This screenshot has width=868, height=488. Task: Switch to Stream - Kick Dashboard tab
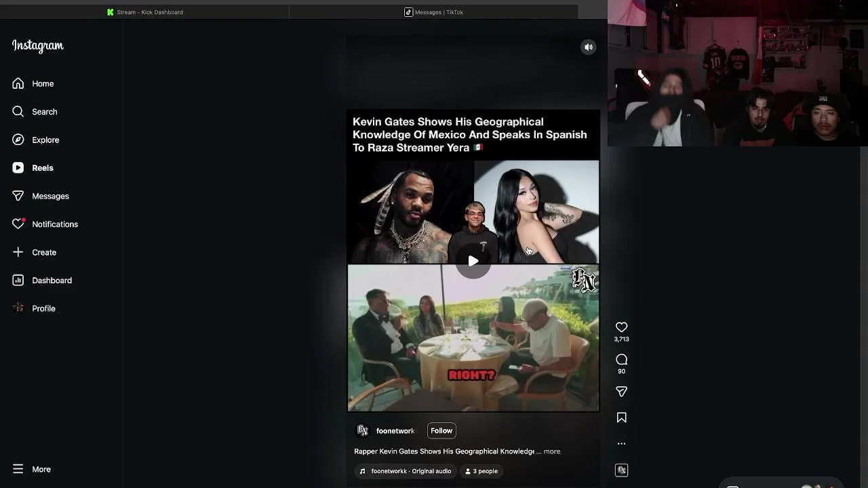[144, 12]
